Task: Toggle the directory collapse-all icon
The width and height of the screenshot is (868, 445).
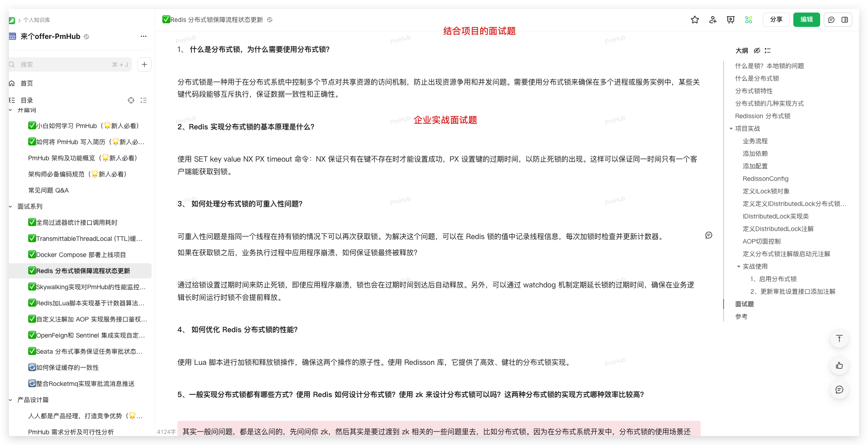Action: (144, 100)
